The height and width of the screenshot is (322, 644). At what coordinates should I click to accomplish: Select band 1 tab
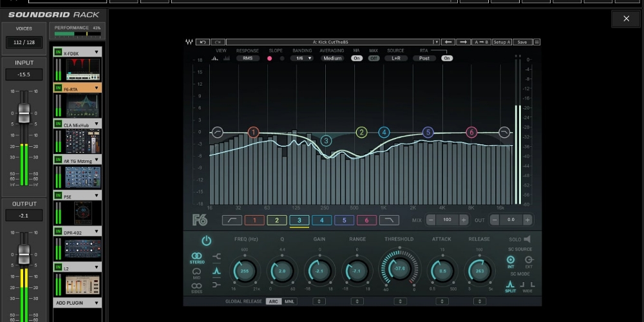pos(254,220)
